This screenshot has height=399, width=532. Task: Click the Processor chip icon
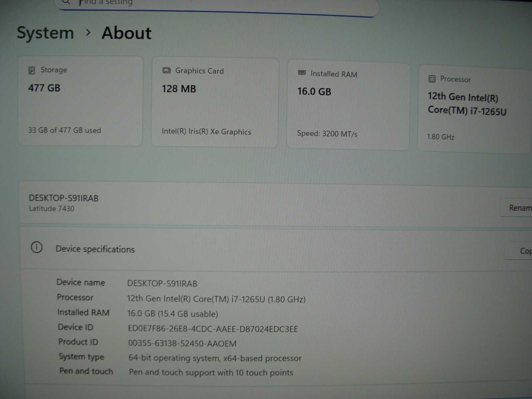coord(432,79)
